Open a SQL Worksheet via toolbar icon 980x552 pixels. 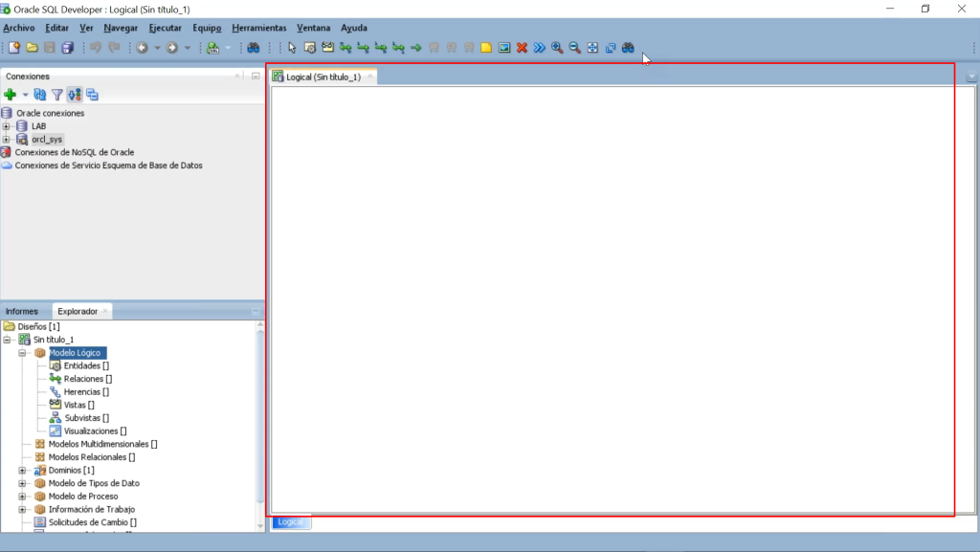213,48
